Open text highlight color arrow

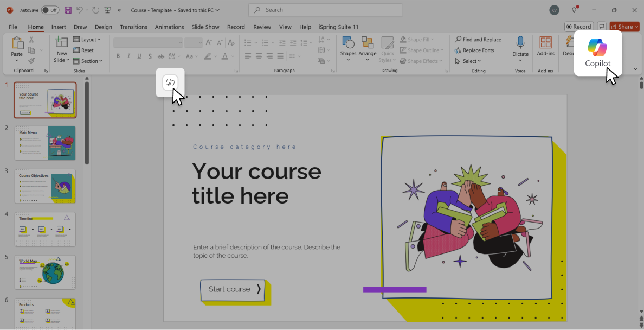(x=216, y=56)
